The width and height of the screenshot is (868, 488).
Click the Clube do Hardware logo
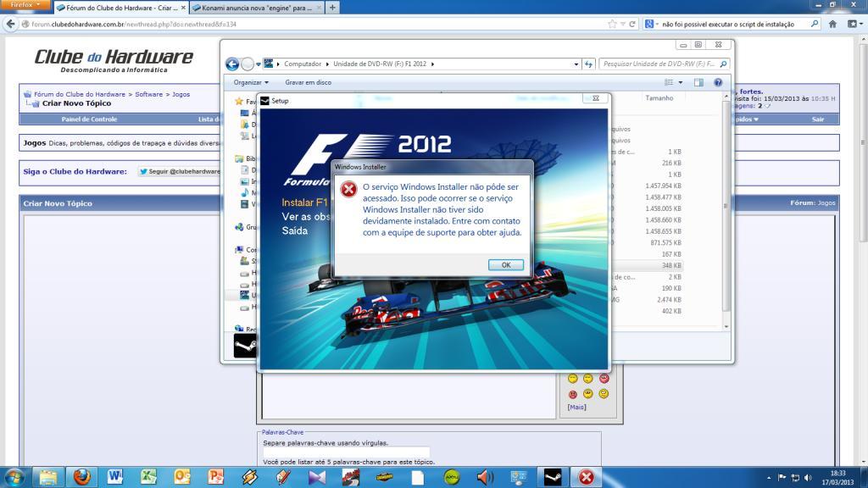114,60
